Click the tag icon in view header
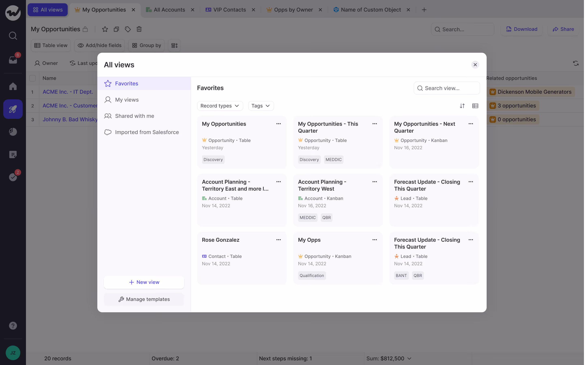Screen dimensions: 588x365 (x=128, y=29)
